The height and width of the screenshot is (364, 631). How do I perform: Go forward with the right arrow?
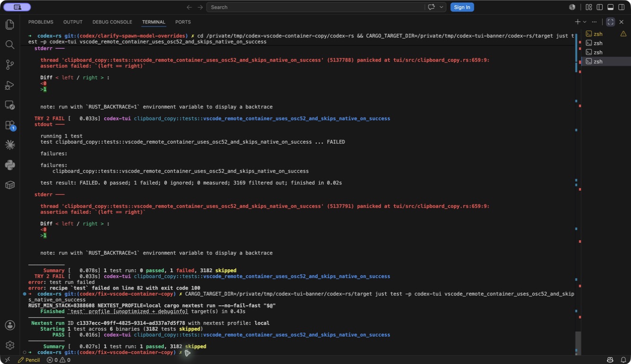pyautogui.click(x=200, y=7)
